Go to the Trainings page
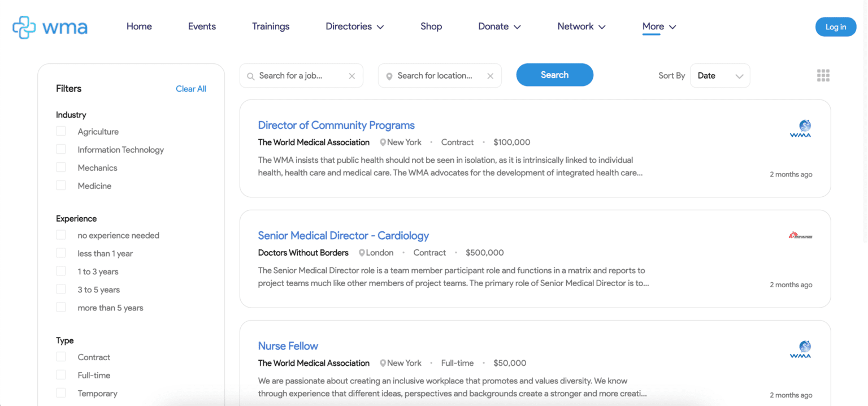Image resolution: width=868 pixels, height=406 pixels. coord(271,27)
